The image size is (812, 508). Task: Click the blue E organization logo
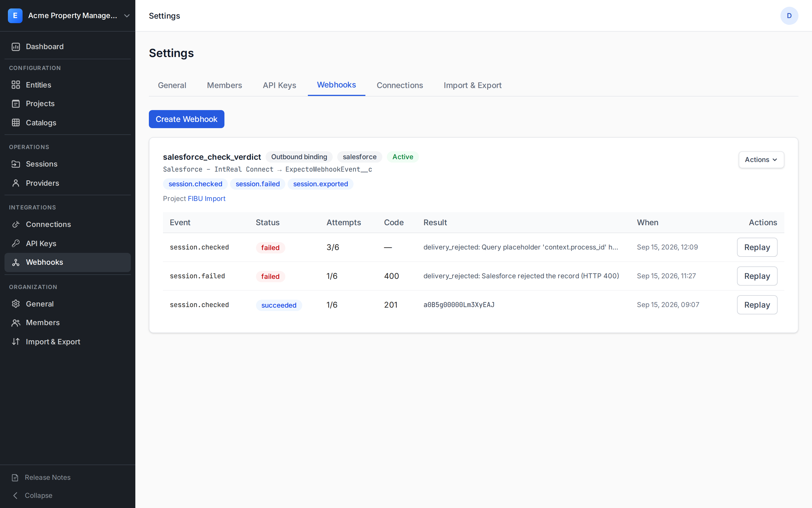click(x=15, y=16)
